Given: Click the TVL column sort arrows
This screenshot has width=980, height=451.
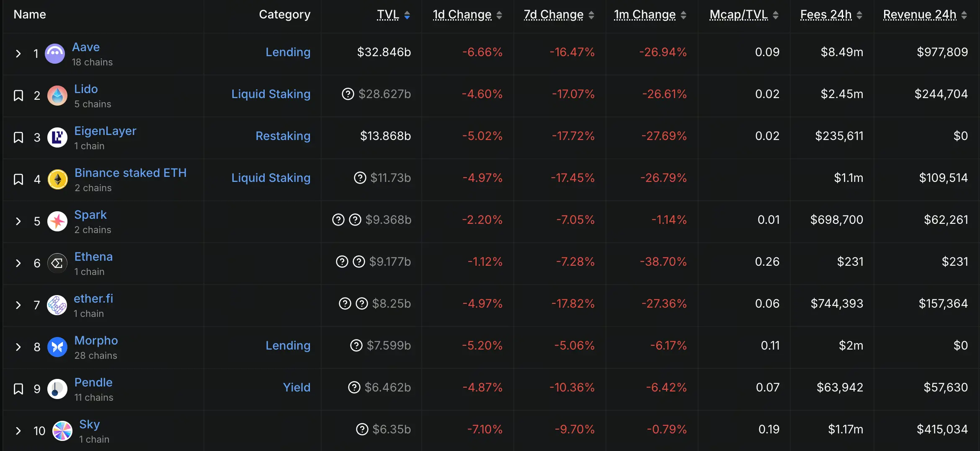Looking at the screenshot, I should 407,15.
